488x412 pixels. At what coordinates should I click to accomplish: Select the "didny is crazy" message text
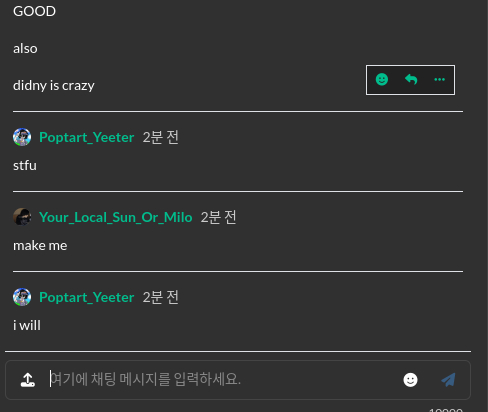pyautogui.click(x=54, y=86)
